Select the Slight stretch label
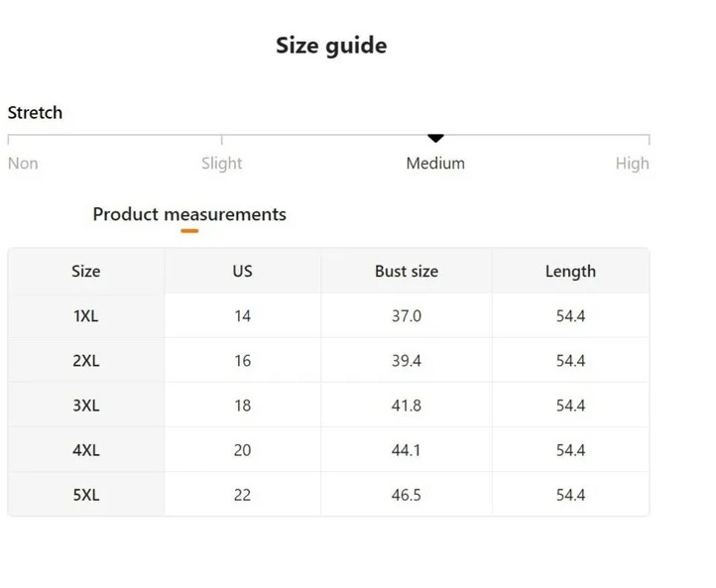 [222, 164]
